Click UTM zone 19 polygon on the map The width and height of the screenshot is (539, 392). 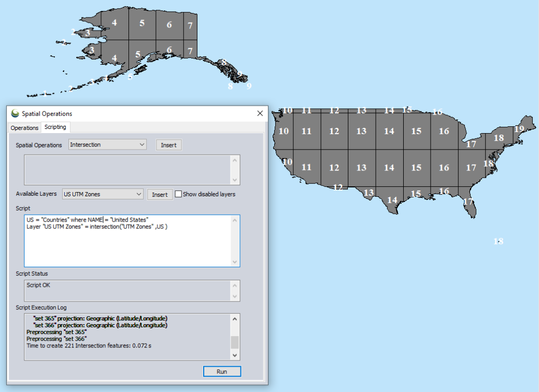pyautogui.click(x=525, y=130)
